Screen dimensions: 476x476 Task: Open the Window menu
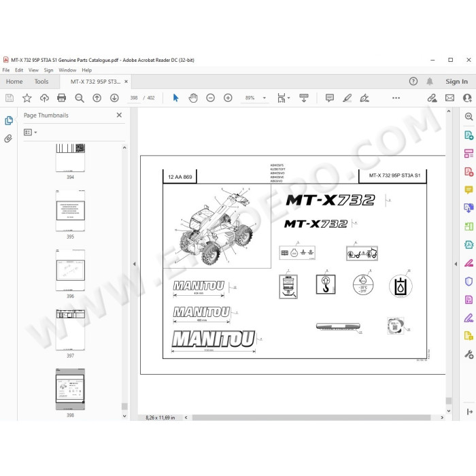(x=67, y=70)
